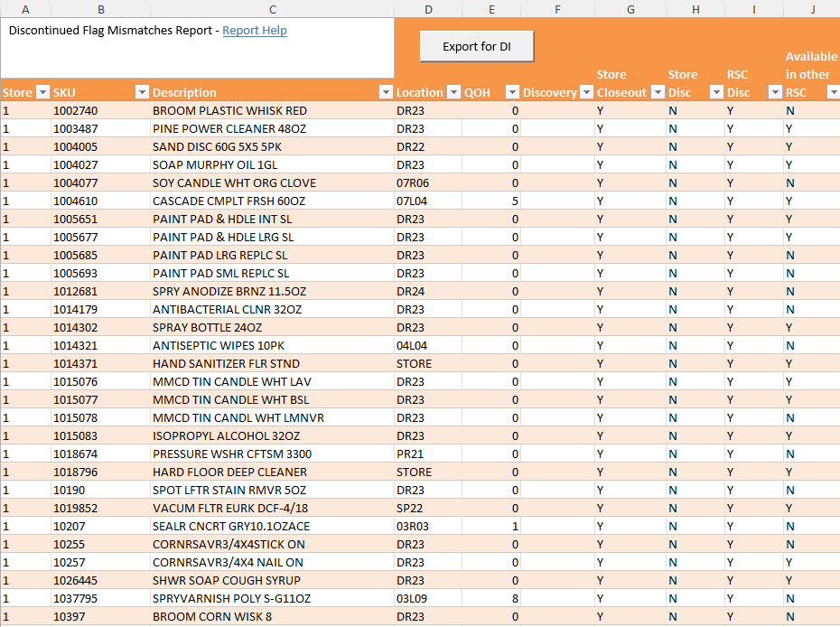Open the RSC Disc filter dropdown
The width and height of the screenshot is (840, 627).
[775, 92]
